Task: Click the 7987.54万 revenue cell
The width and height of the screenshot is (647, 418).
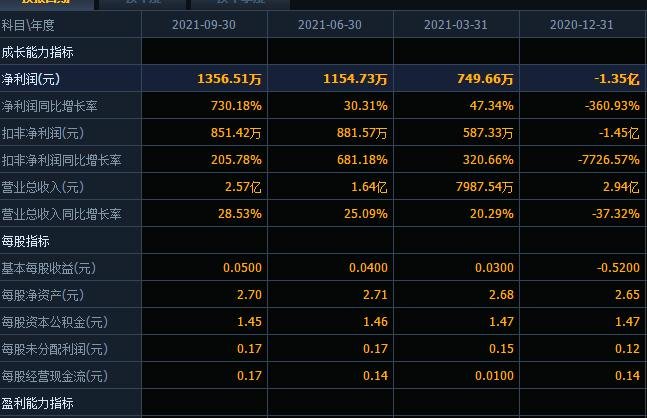Action: pyautogui.click(x=484, y=187)
